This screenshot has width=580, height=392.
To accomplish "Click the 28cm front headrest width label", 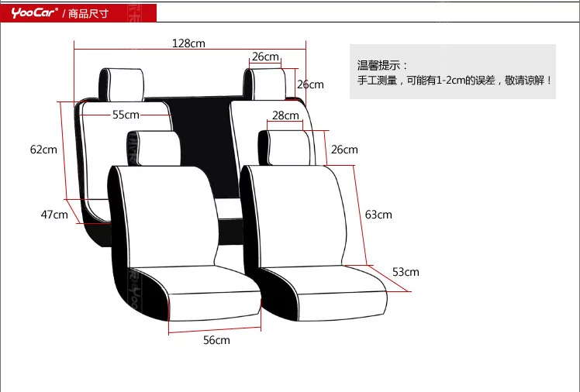I will 285,115.
